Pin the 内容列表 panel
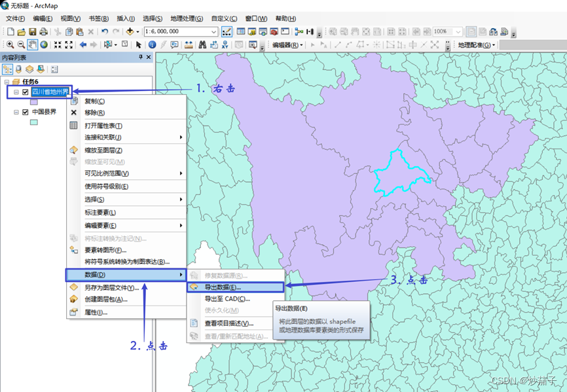The width and height of the screenshot is (567, 392). pos(141,57)
